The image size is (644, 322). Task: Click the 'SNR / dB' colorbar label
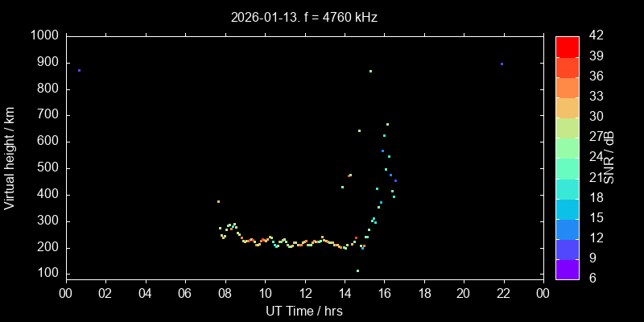(609, 157)
